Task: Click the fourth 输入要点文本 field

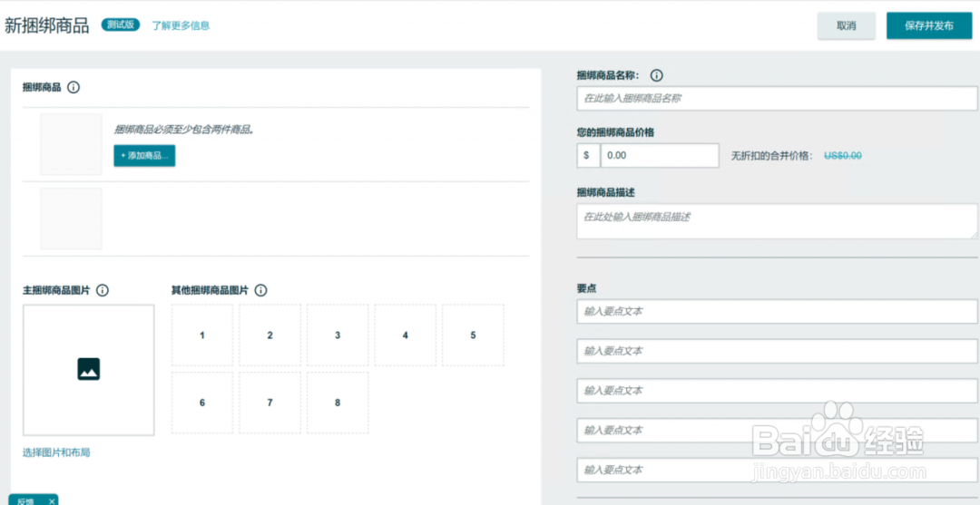Action: [x=777, y=431]
